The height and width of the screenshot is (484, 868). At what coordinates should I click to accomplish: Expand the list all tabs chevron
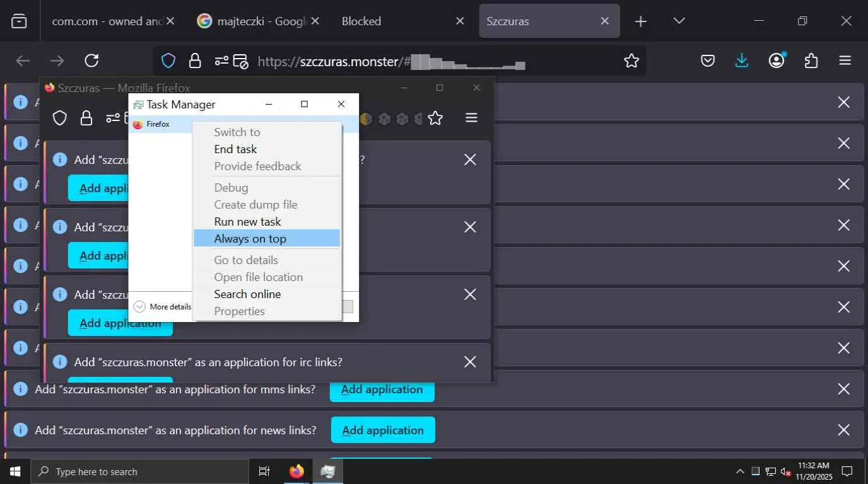[679, 21]
